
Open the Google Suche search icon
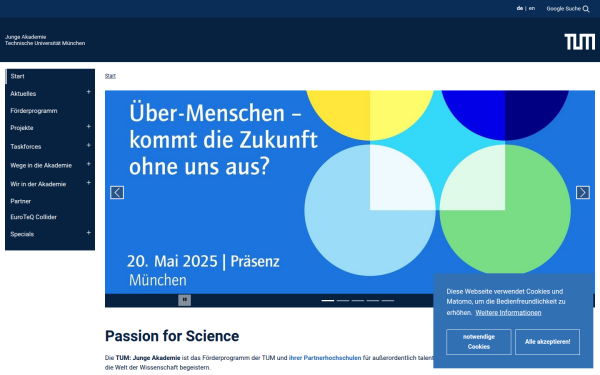click(x=586, y=9)
